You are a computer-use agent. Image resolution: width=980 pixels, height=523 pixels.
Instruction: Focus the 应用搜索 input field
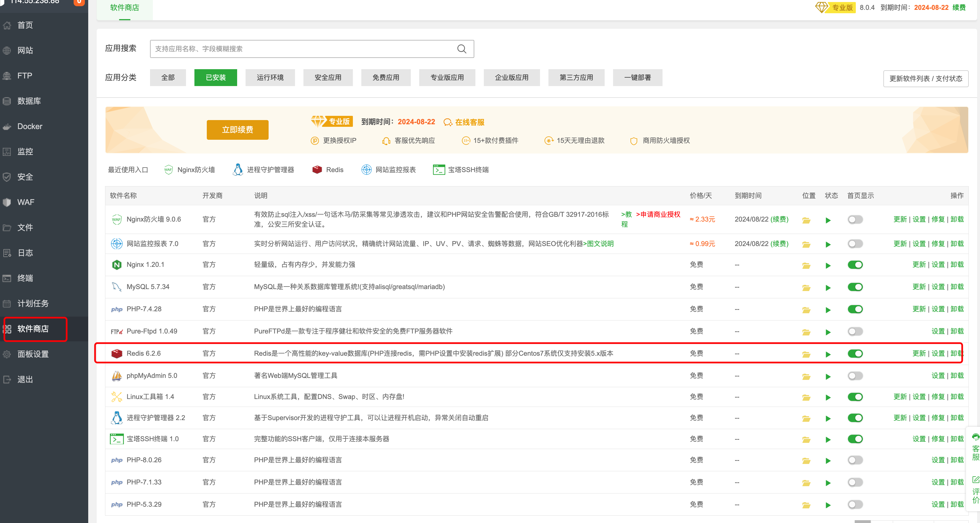(x=312, y=49)
